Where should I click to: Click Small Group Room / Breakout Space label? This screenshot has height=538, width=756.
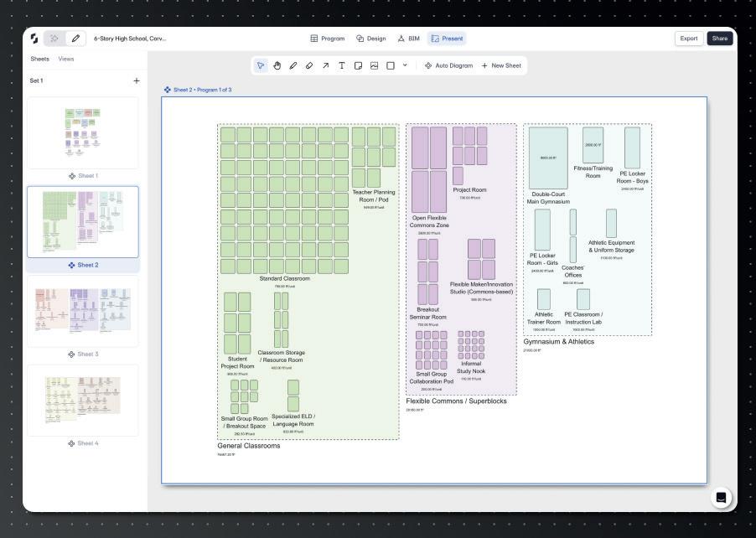245,422
